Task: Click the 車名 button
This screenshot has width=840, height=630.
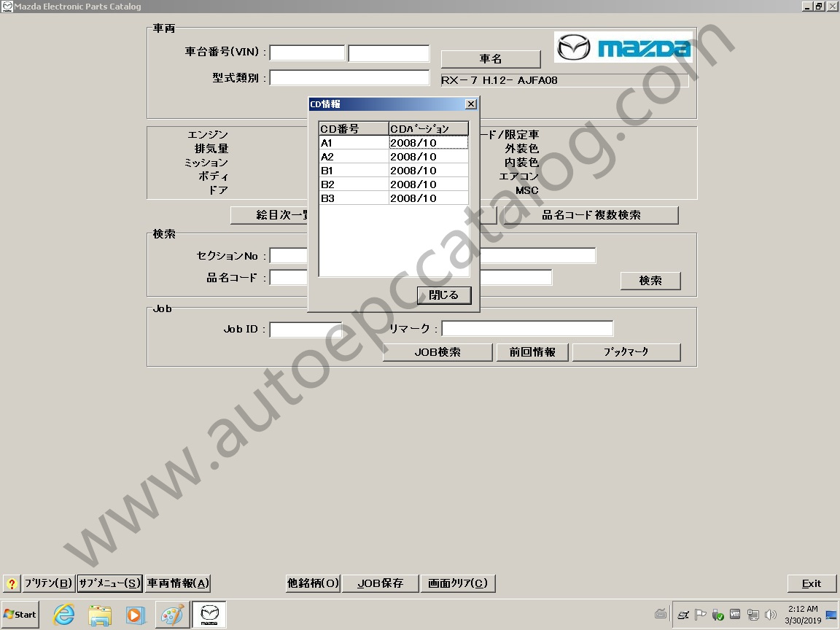Action: pyautogui.click(x=491, y=59)
